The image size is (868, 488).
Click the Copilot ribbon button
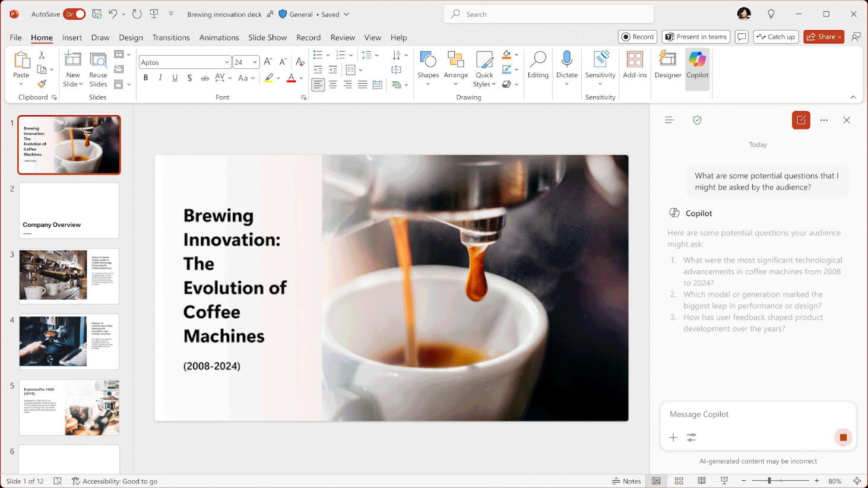[x=697, y=65]
